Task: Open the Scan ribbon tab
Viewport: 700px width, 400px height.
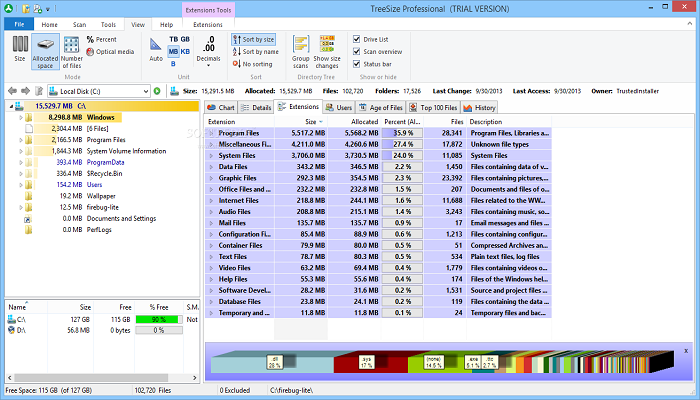Action: pos(79,25)
